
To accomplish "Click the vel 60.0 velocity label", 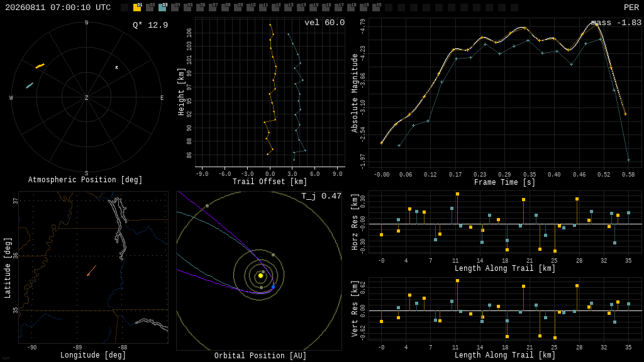I will pos(325,23).
